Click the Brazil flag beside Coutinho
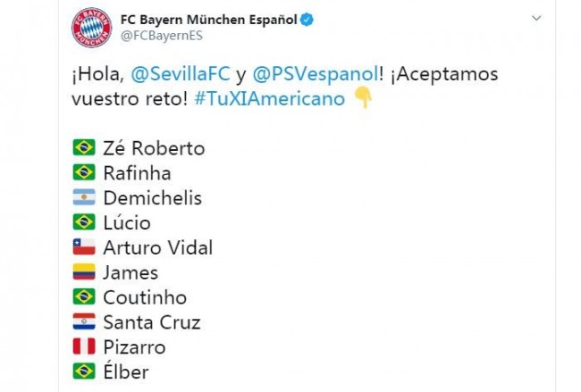The width and height of the screenshot is (581, 392). pyautogui.click(x=84, y=296)
